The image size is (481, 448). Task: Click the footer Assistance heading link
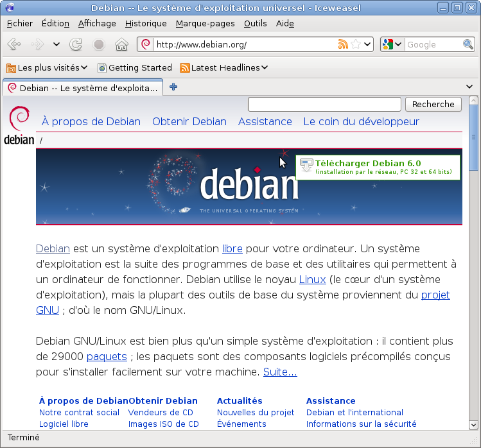coord(331,401)
